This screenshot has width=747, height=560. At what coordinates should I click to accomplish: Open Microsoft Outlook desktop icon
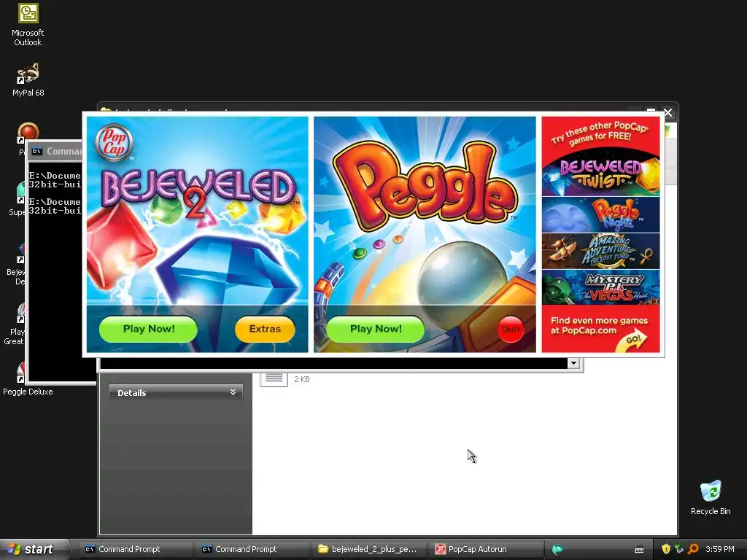point(28,25)
